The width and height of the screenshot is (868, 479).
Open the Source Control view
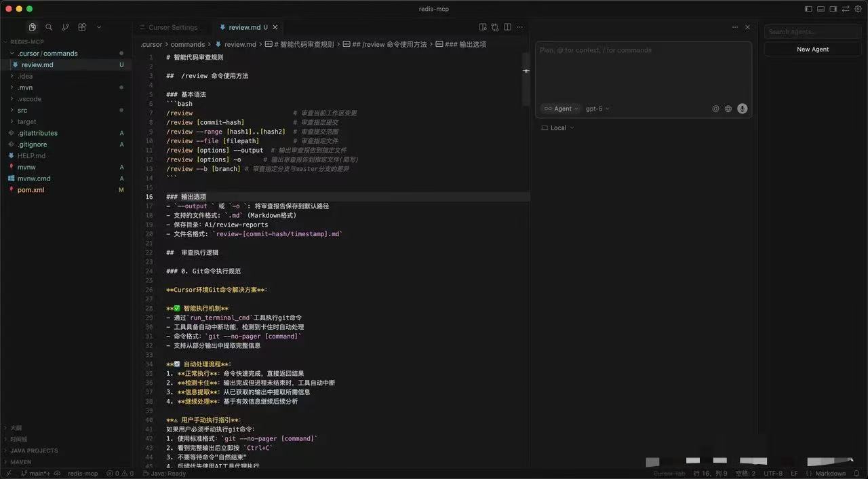pos(65,27)
